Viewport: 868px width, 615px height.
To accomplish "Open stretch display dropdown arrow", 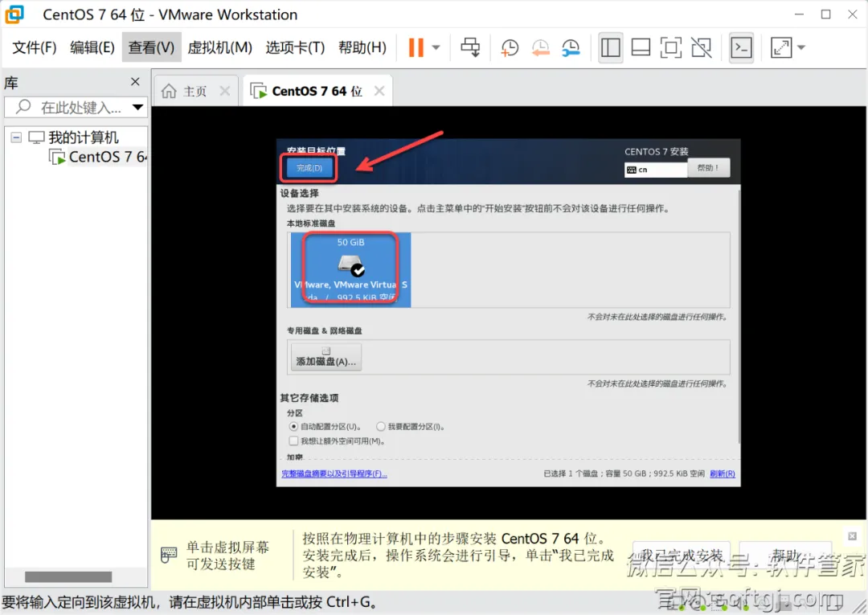I will pos(801,47).
